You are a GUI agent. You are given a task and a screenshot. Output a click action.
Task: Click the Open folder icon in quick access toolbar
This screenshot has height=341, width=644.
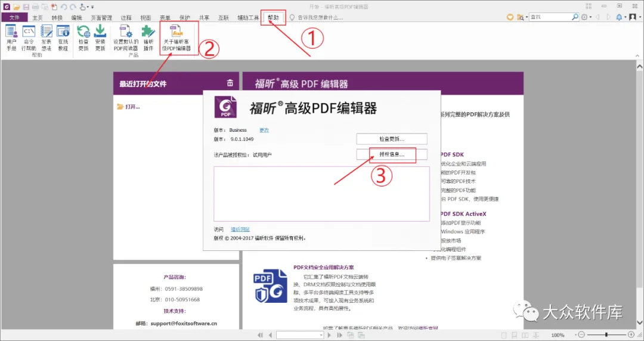(17, 7)
